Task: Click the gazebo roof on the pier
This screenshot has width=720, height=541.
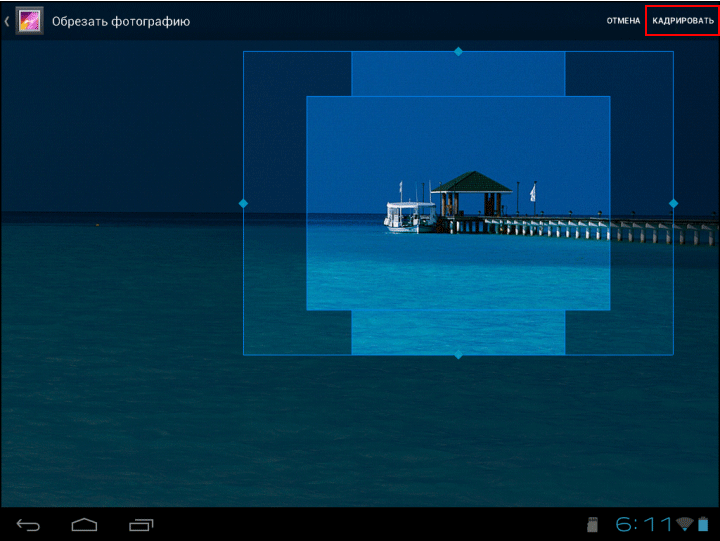Action: [x=471, y=181]
